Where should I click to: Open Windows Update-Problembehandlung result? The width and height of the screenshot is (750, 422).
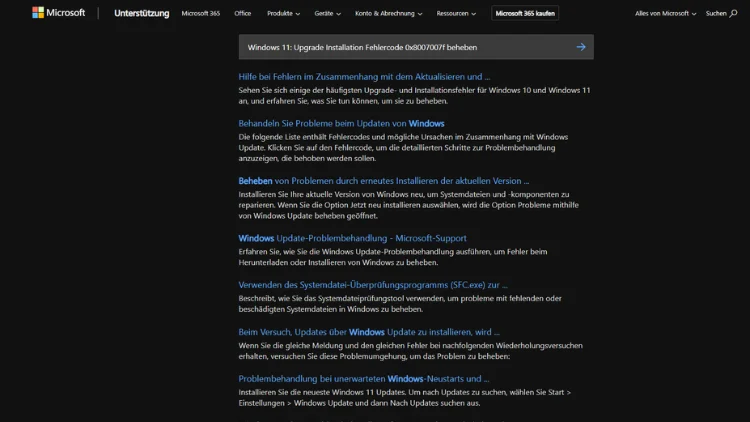pos(353,238)
